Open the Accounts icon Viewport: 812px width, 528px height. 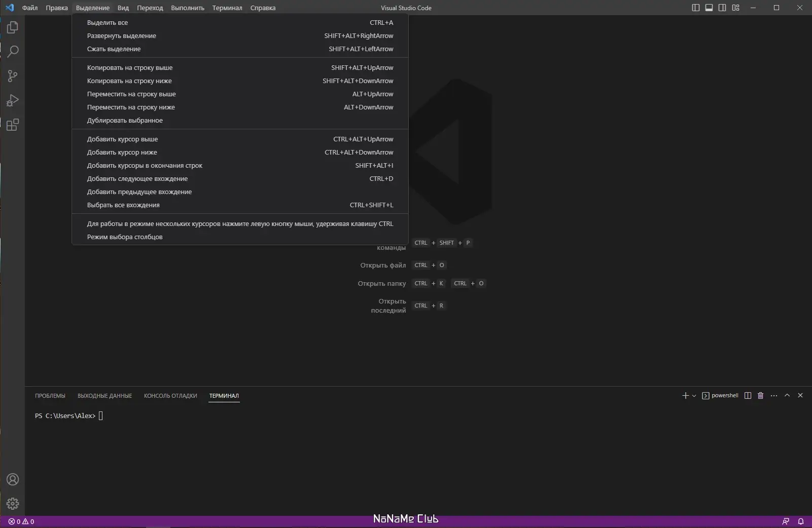12,479
